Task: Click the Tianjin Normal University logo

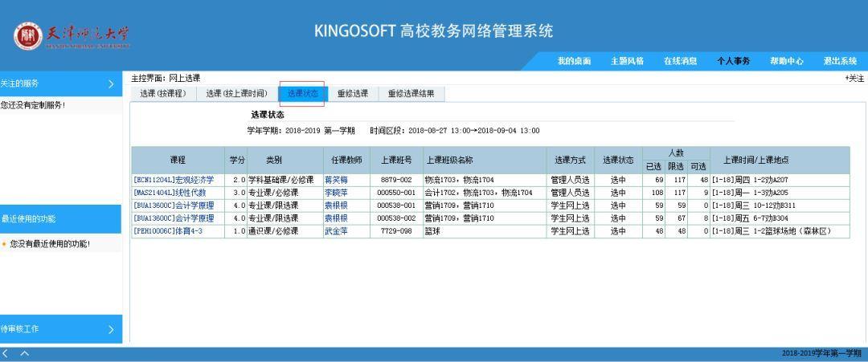Action: [72, 36]
